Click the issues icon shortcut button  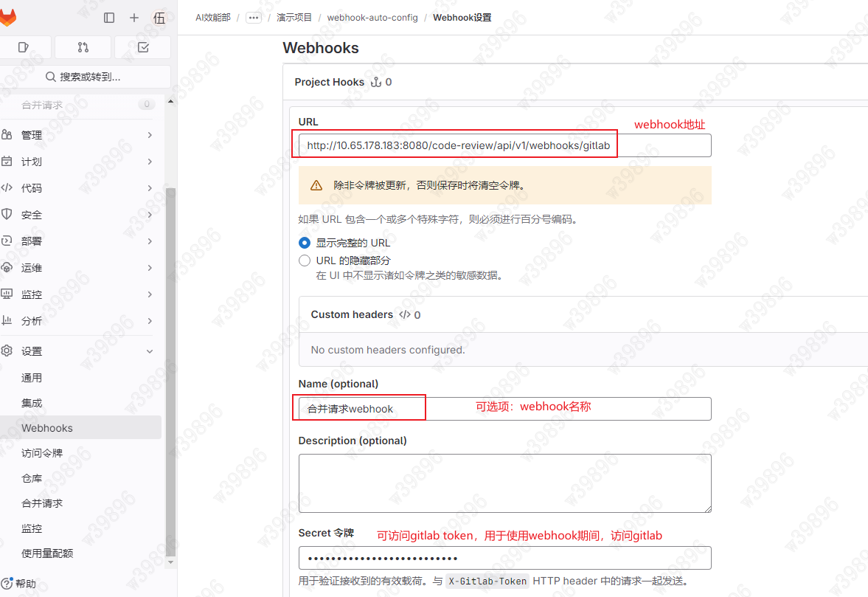pos(26,46)
